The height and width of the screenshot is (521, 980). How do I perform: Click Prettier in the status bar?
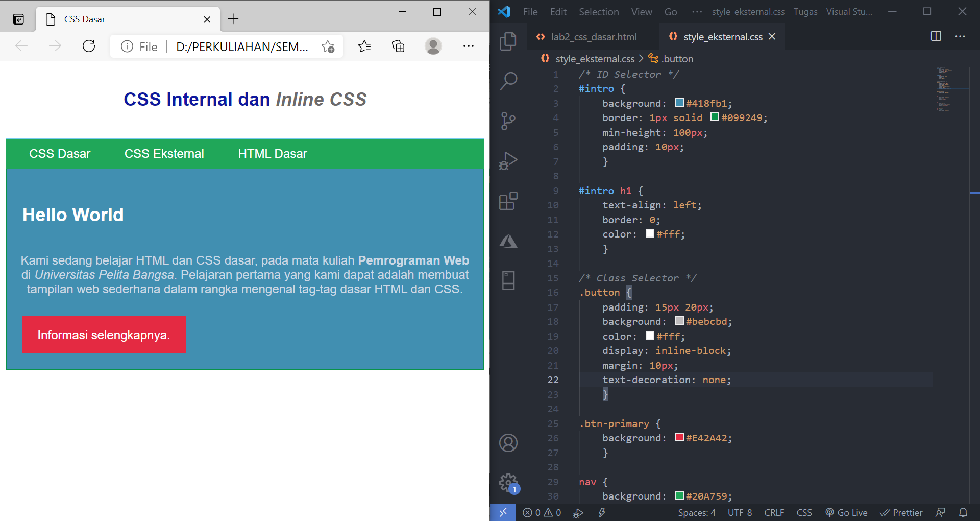pyautogui.click(x=901, y=512)
